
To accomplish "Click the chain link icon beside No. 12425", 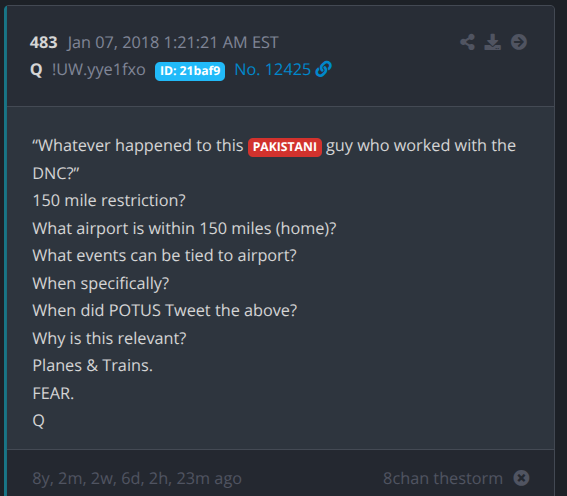I will [323, 69].
